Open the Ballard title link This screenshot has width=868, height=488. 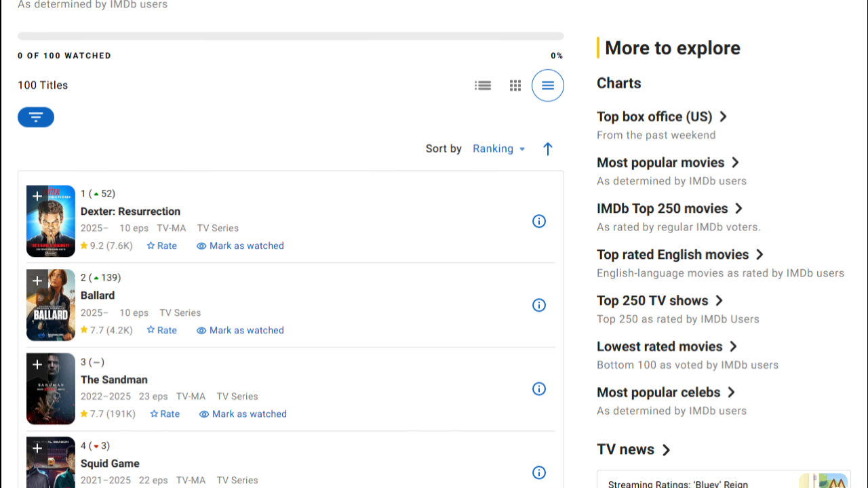click(98, 296)
